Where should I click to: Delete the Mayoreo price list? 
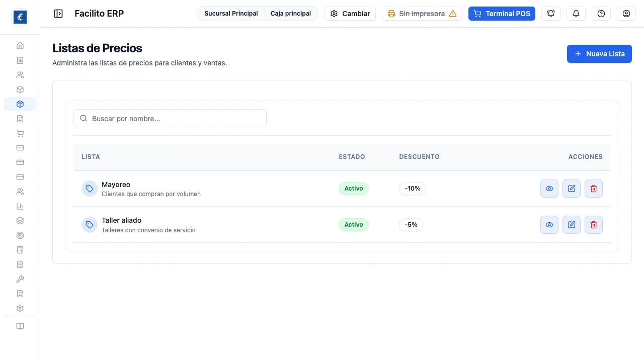pos(594,189)
